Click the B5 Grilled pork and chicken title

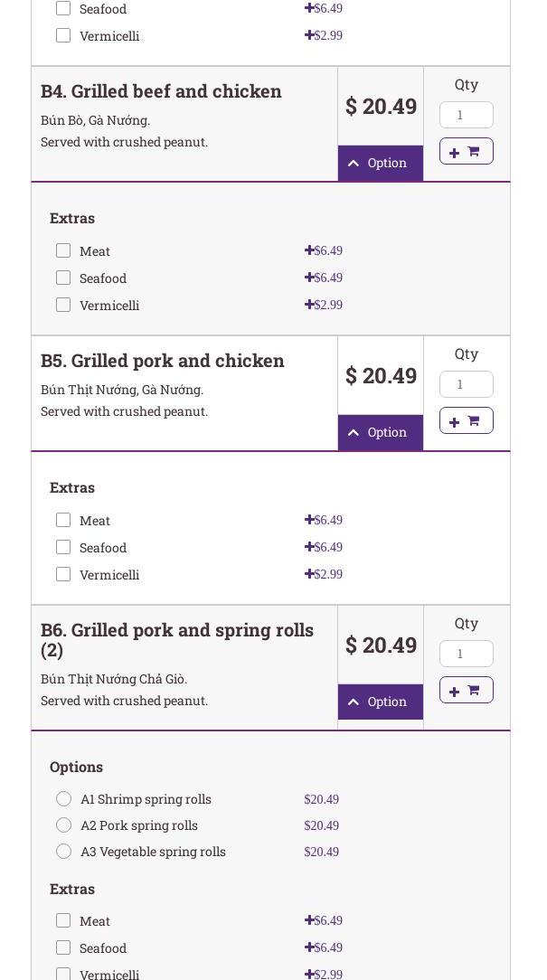pyautogui.click(x=163, y=361)
